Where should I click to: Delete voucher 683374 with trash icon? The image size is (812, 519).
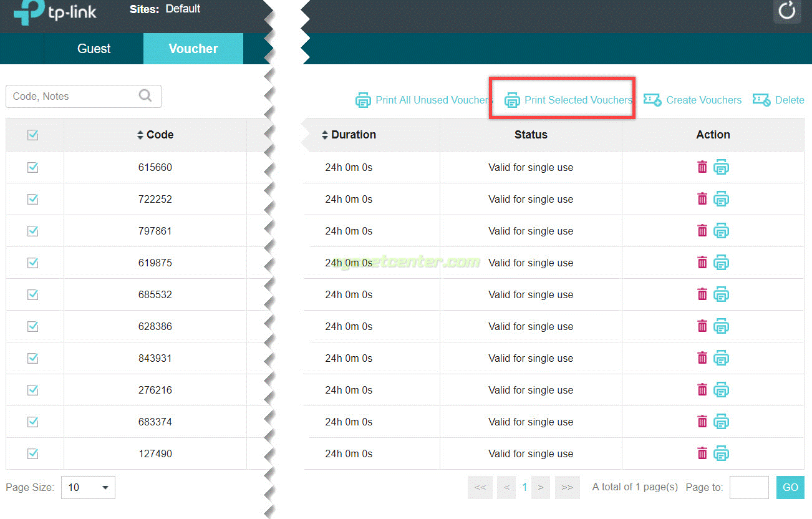(702, 422)
